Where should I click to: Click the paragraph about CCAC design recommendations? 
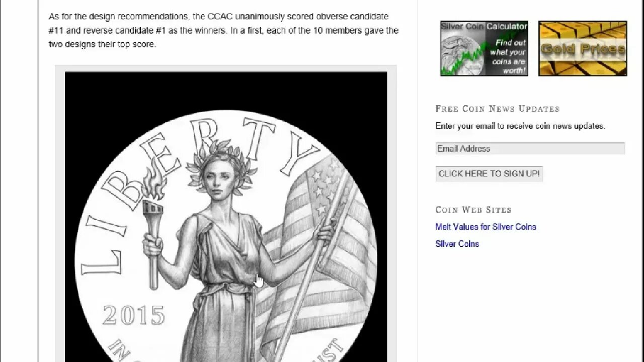point(223,30)
